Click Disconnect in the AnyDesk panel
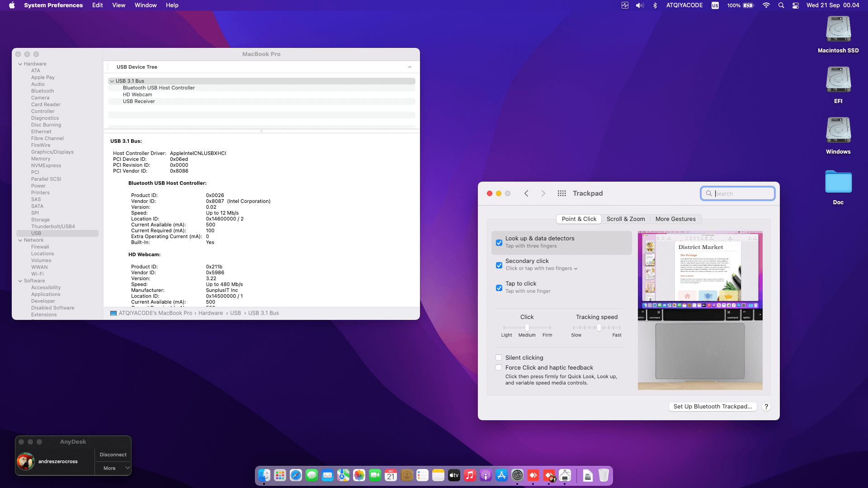The height and width of the screenshot is (488, 868). pos(113,455)
